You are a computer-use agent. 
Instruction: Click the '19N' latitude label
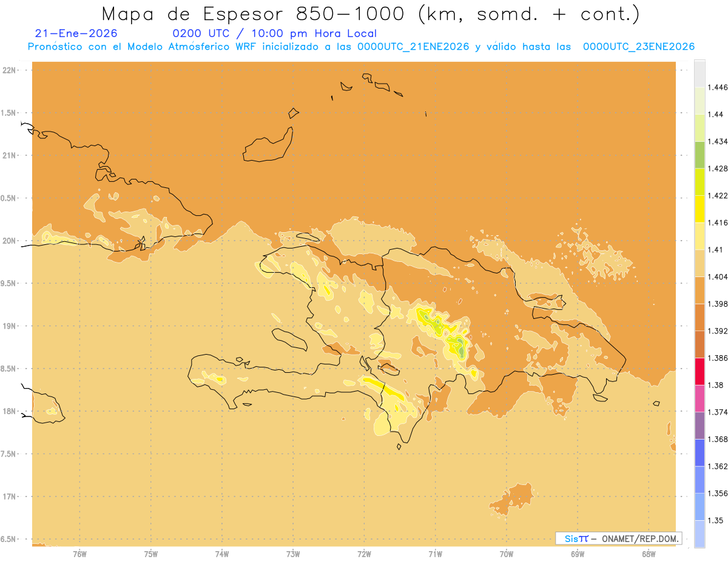point(8,326)
